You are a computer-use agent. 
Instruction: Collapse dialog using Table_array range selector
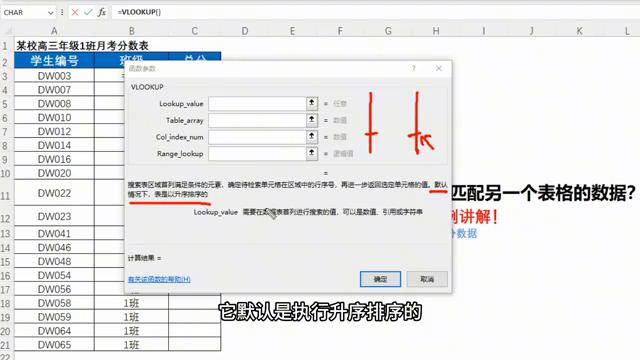coord(312,120)
